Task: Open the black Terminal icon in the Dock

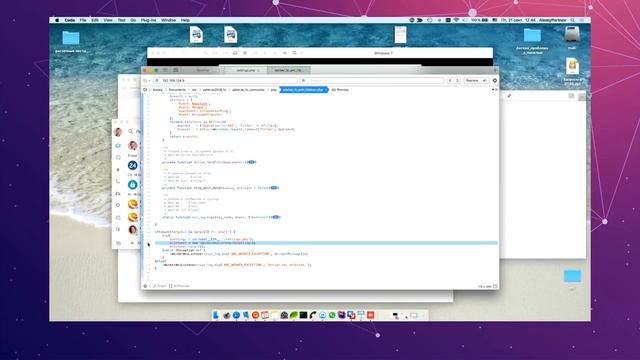Action: [x=303, y=315]
